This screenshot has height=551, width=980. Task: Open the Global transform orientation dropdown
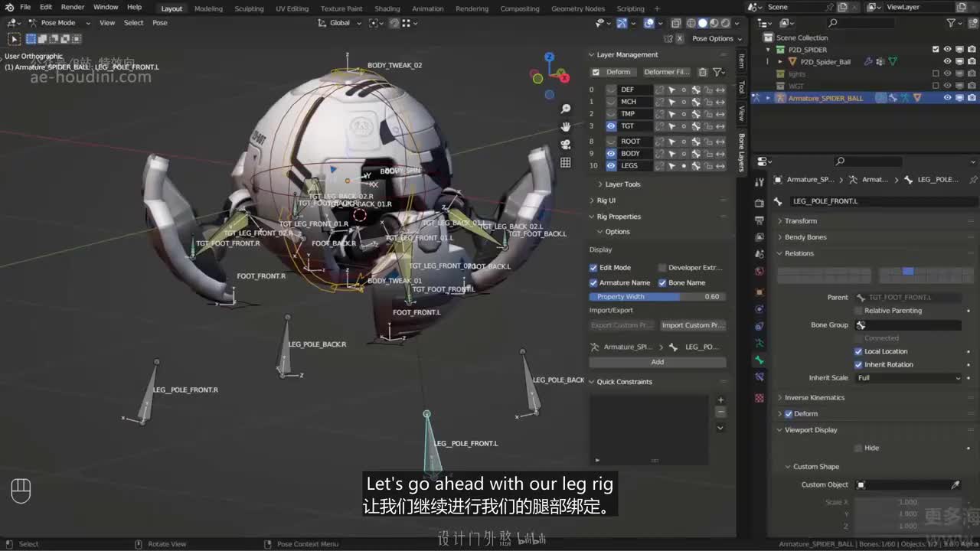click(340, 23)
